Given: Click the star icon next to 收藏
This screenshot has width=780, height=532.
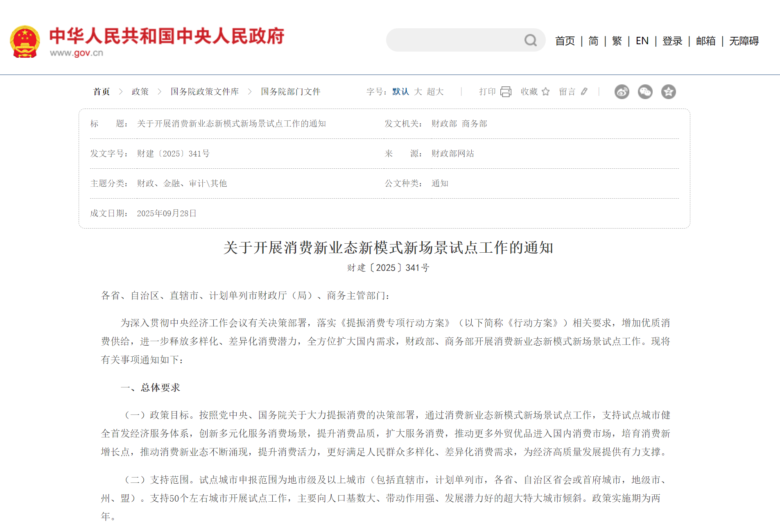Looking at the screenshot, I should click(x=545, y=92).
